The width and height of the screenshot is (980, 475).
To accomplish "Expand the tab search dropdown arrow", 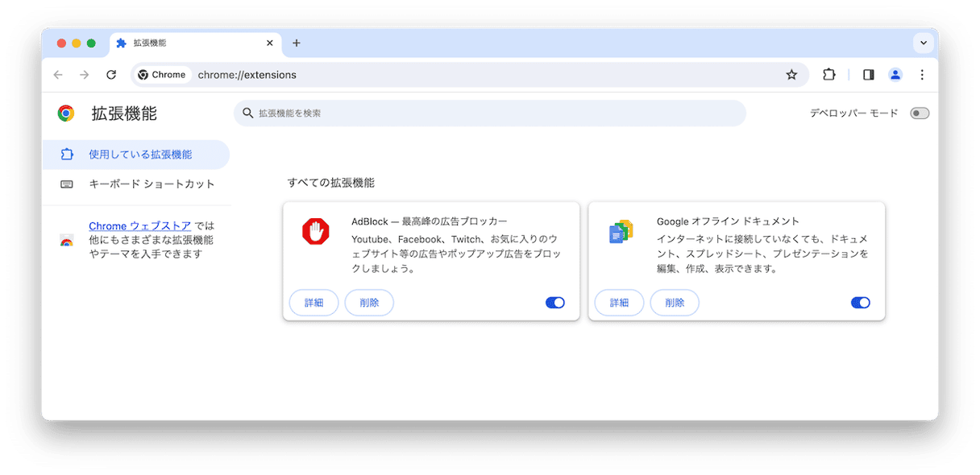I will [923, 43].
